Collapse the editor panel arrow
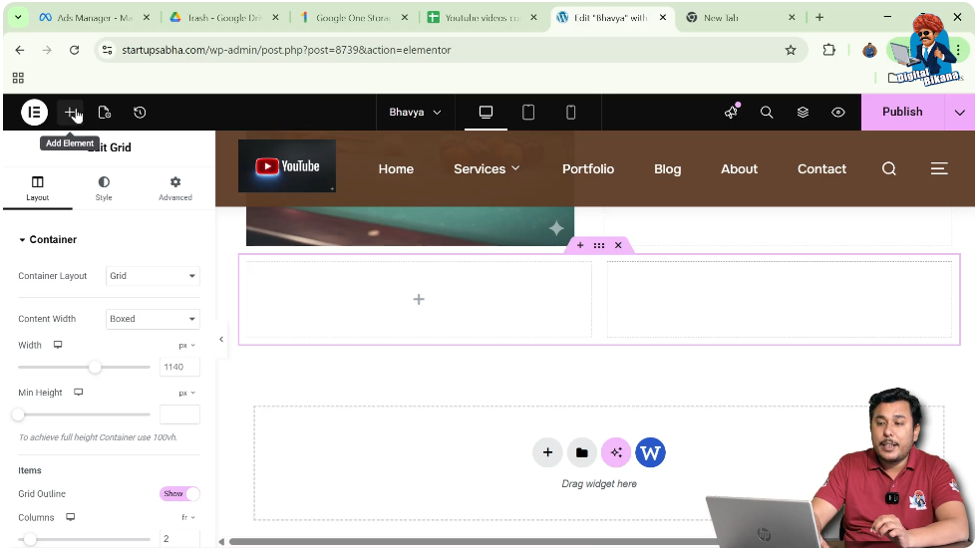This screenshot has height=551, width=980. tap(221, 339)
